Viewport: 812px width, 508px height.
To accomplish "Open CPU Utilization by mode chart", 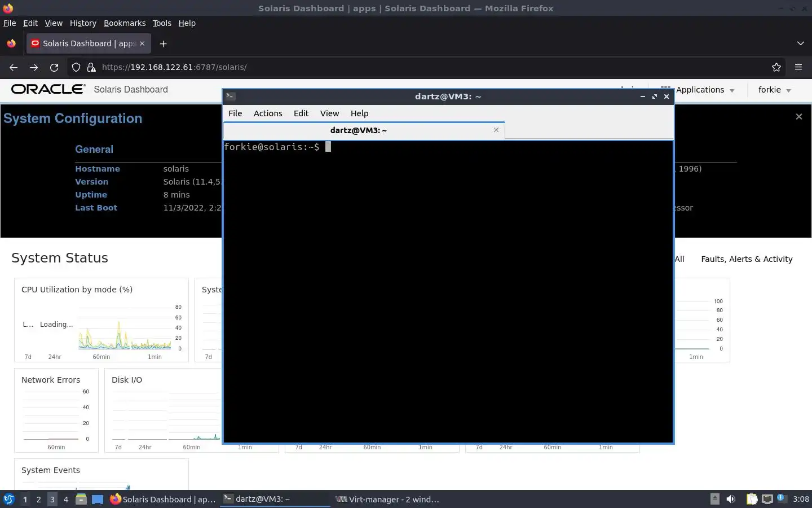I will point(101,319).
